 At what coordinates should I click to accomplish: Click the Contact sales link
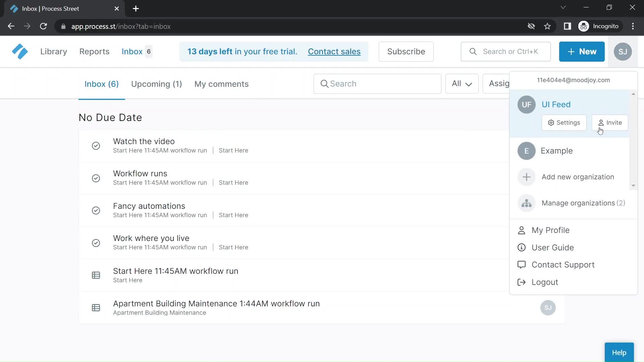tap(334, 51)
